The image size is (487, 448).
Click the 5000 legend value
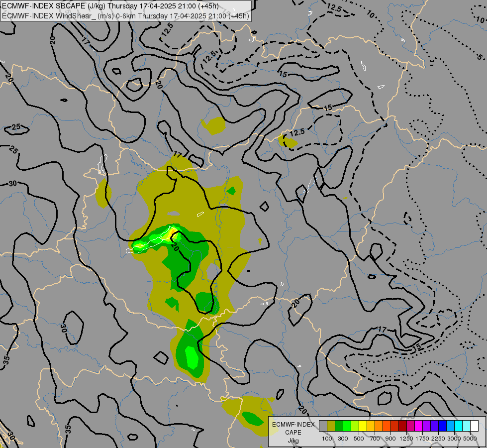(x=470, y=439)
